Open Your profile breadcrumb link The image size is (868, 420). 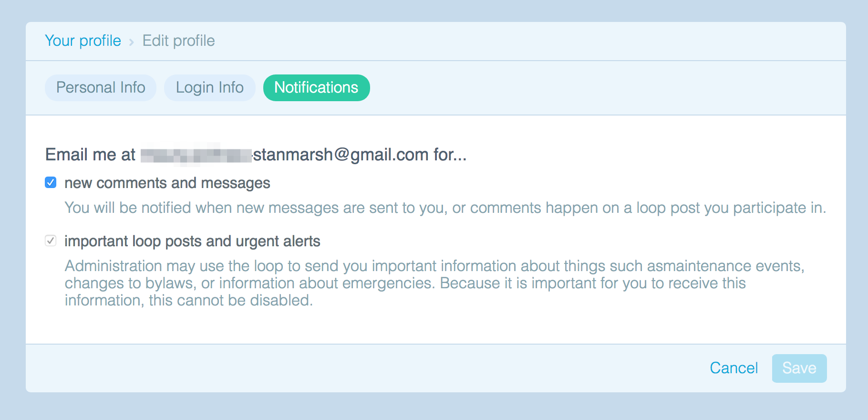tap(83, 41)
